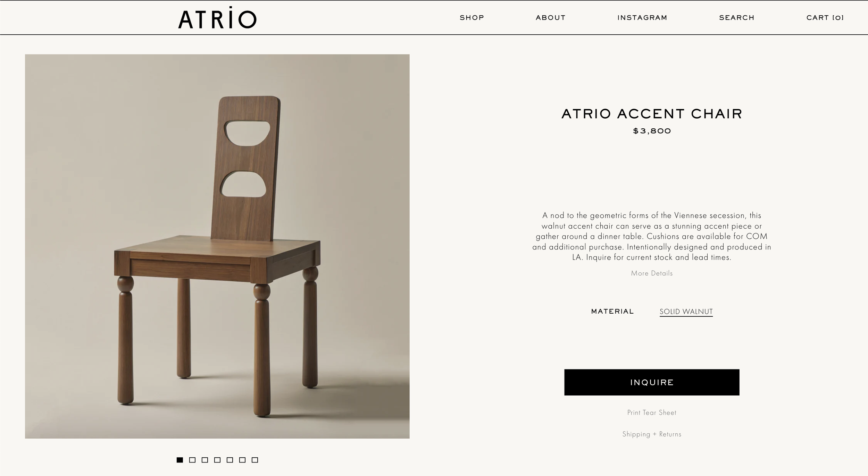View the Cart [0]
Screen dimensions: 868x476
825,18
